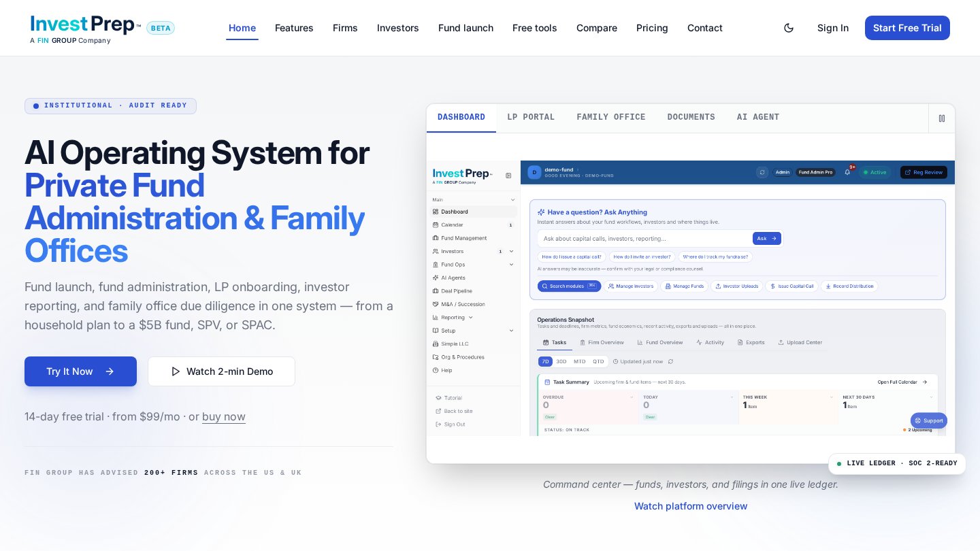Click the Simple LLC sidebar icon
980x551 pixels.
[x=436, y=344]
